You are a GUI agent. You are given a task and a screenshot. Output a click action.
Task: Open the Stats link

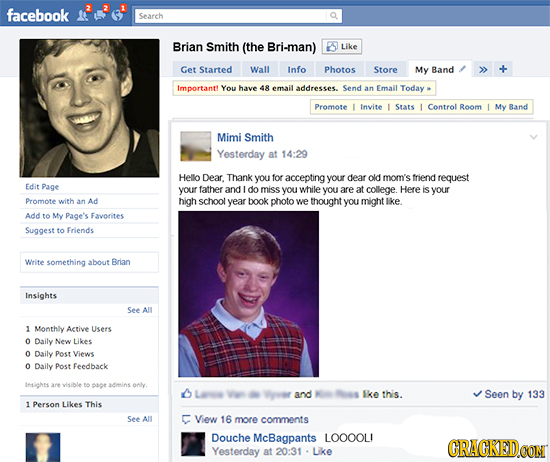tap(405, 107)
